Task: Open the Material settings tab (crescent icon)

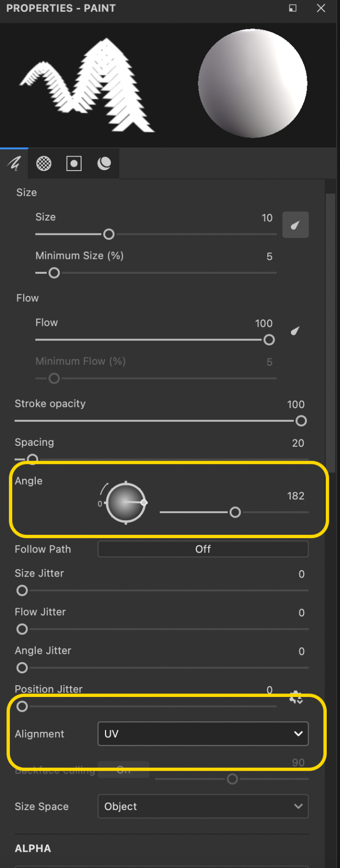Action: (104, 163)
